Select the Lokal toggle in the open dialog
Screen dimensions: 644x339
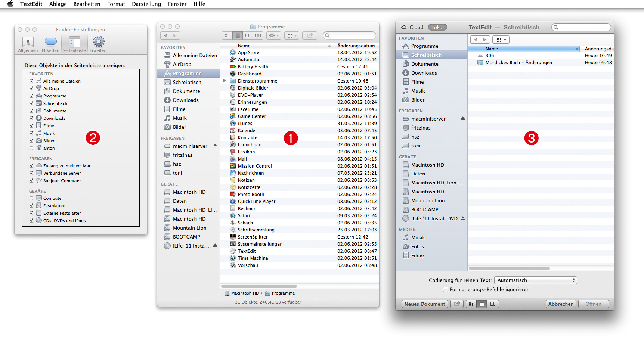pyautogui.click(x=437, y=27)
